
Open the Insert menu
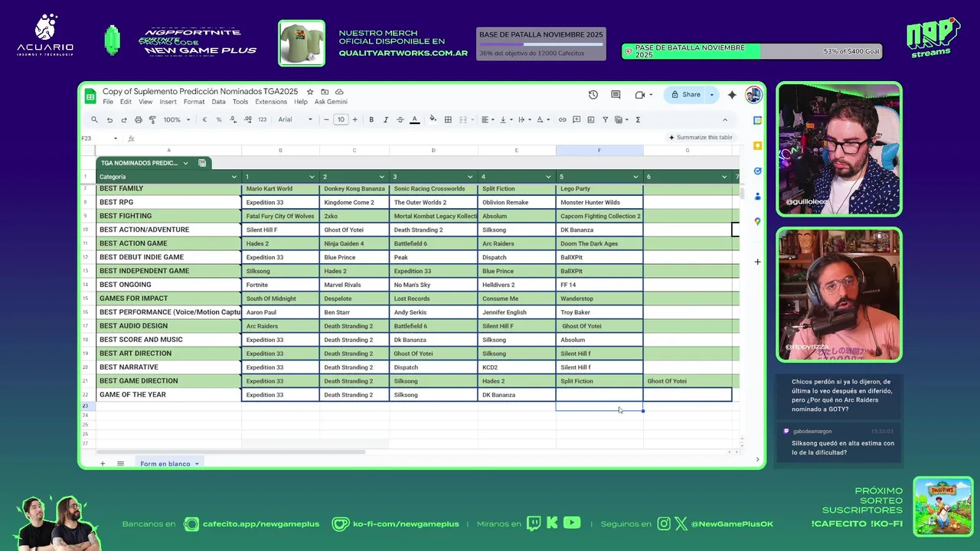(x=168, y=102)
